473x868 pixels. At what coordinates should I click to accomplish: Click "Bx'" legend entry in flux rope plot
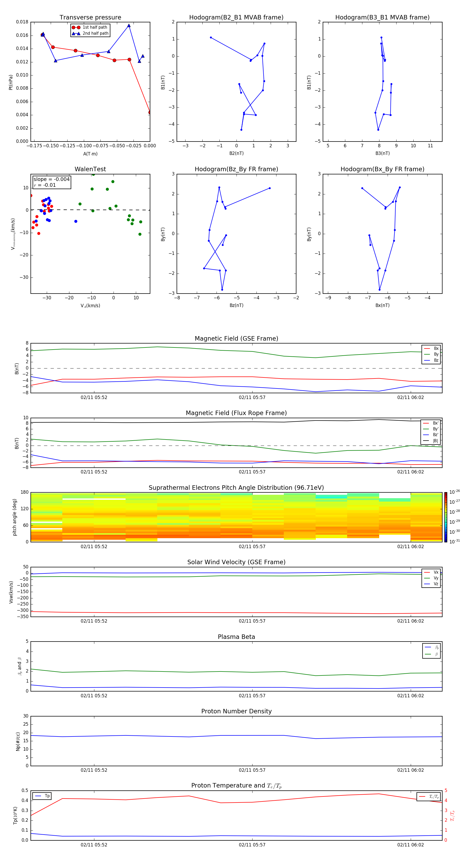coord(431,423)
